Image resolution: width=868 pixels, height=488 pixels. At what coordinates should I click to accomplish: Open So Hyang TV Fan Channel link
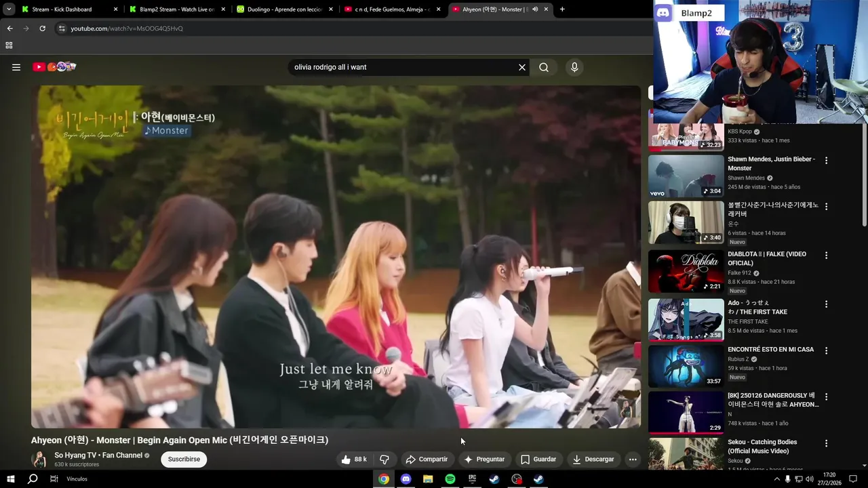point(98,455)
